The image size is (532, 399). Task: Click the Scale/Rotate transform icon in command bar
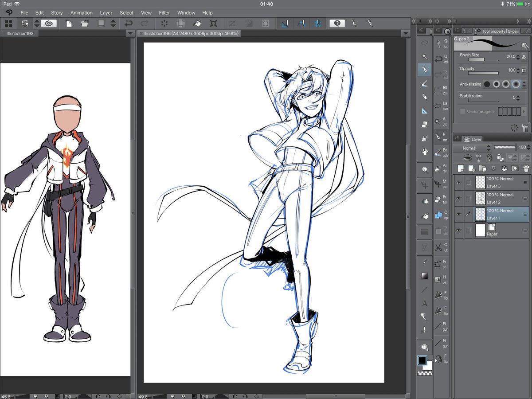point(213,23)
